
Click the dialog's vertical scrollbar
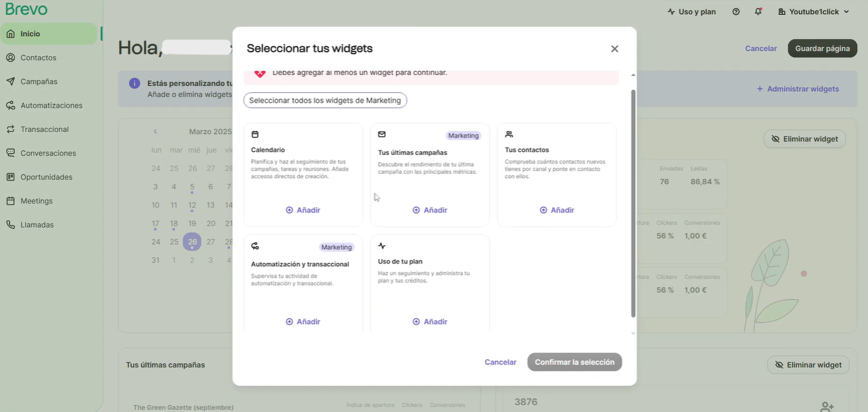pyautogui.click(x=633, y=203)
